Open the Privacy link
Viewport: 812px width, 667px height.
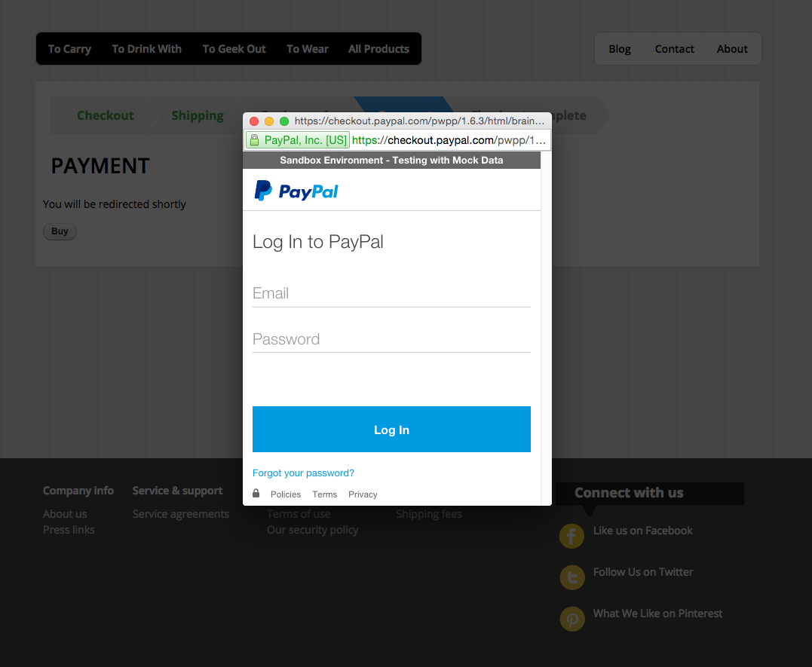coord(363,494)
